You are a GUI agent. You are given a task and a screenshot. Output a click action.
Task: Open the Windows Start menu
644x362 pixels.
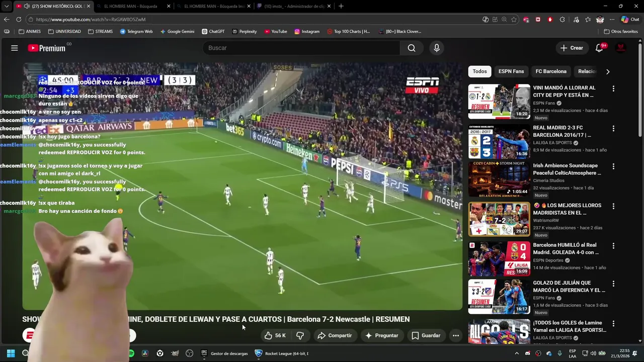pyautogui.click(x=11, y=353)
